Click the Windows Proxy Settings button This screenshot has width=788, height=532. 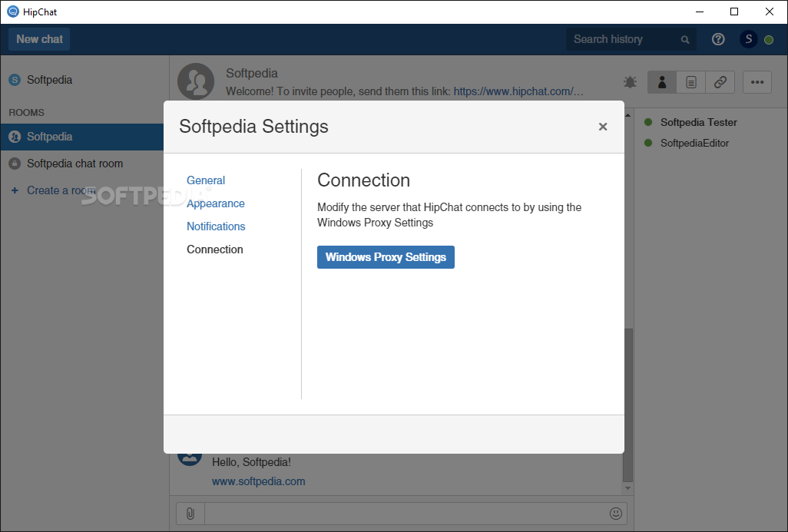coord(386,257)
